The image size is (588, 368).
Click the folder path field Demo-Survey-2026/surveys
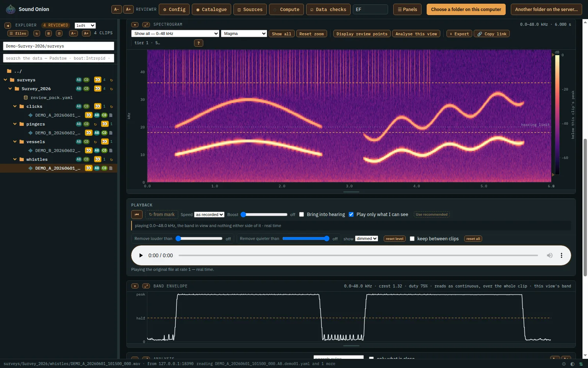pos(58,46)
